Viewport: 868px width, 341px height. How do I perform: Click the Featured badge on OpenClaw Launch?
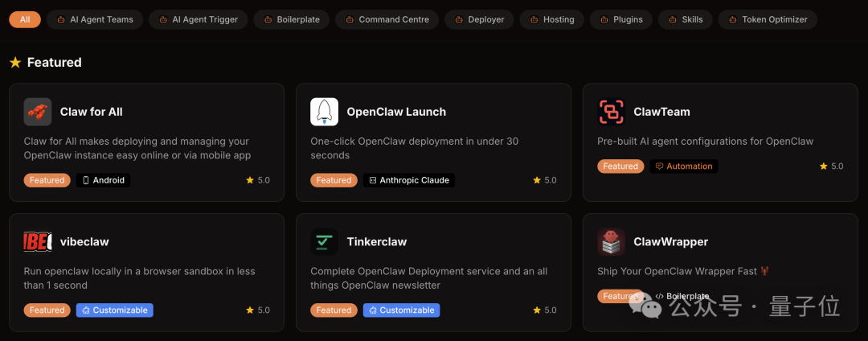click(x=334, y=181)
